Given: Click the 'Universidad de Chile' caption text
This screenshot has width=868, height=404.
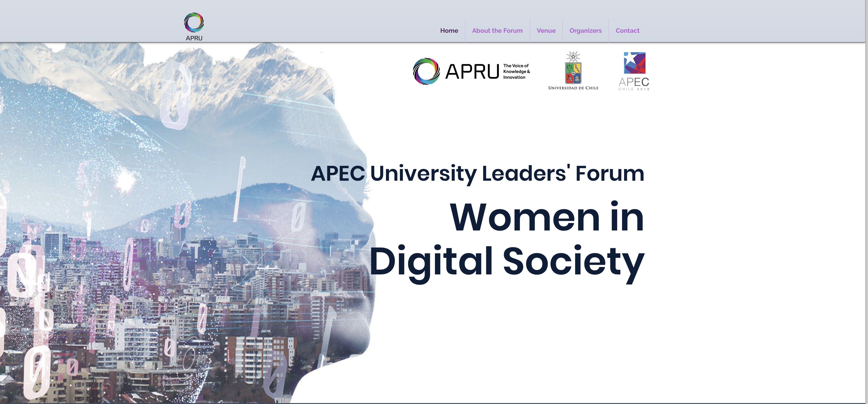Looking at the screenshot, I should point(573,88).
